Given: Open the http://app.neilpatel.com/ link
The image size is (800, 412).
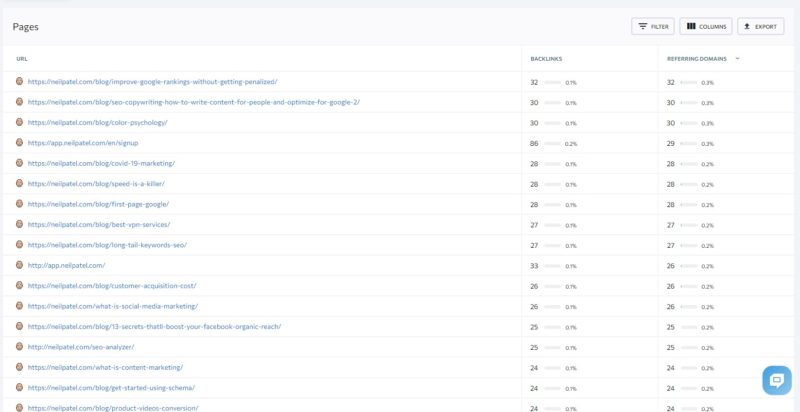Looking at the screenshot, I should (66, 265).
